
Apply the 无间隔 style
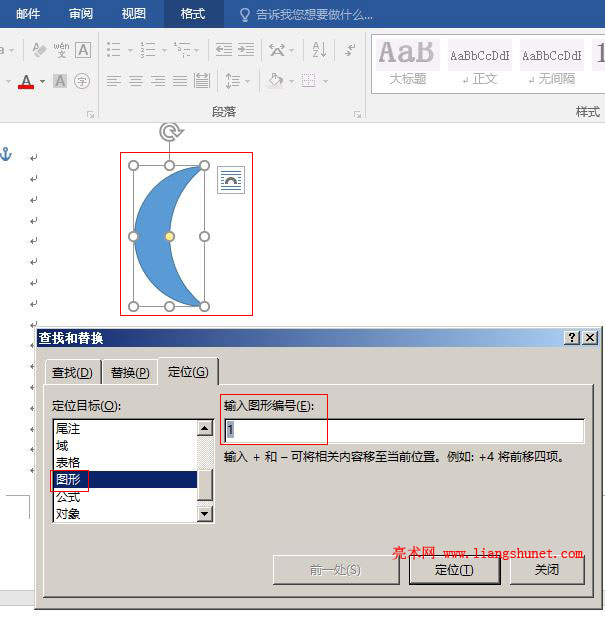(552, 63)
